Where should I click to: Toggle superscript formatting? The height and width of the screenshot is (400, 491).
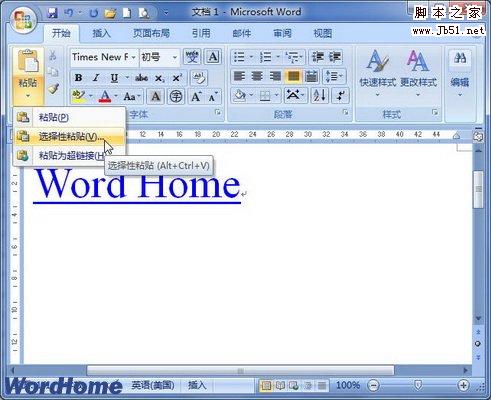(177, 78)
